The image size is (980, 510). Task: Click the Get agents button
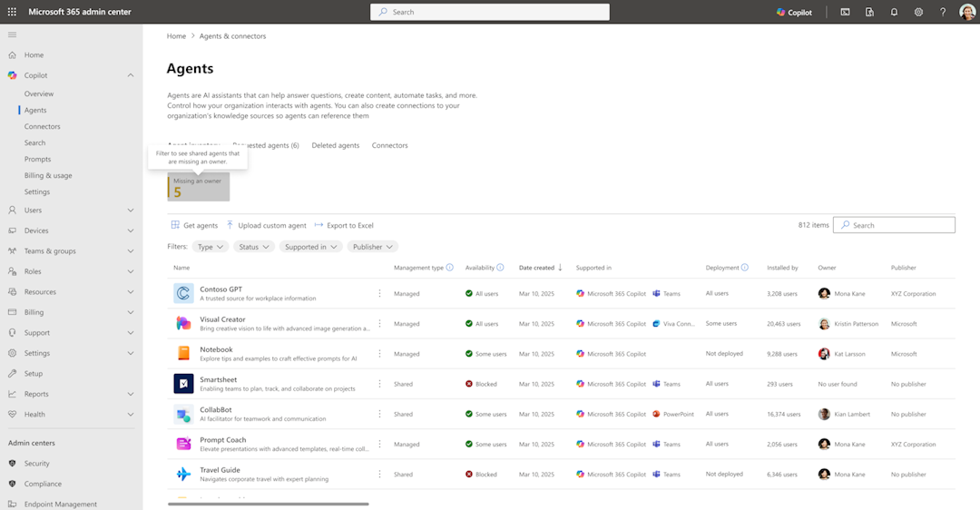click(x=194, y=226)
